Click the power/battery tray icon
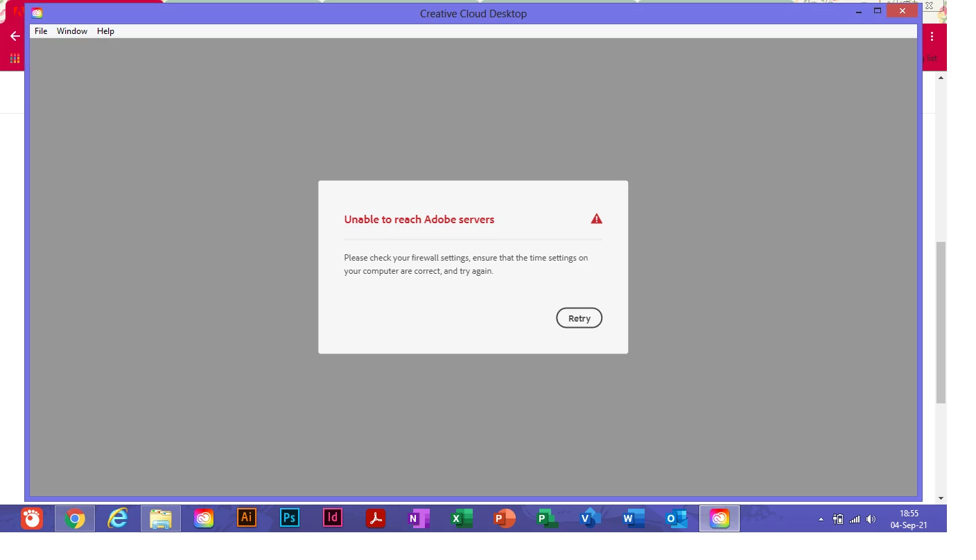The image size is (976, 560). point(838,519)
